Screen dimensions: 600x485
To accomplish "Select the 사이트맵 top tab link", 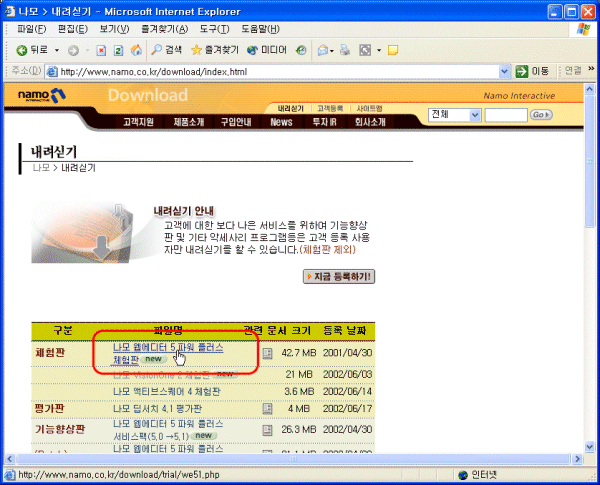I will pos(369,109).
